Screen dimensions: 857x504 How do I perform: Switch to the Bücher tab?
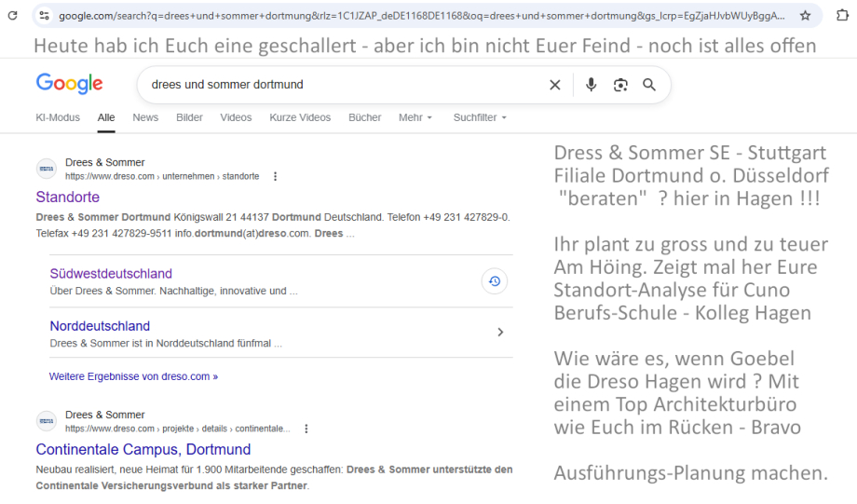(x=364, y=117)
